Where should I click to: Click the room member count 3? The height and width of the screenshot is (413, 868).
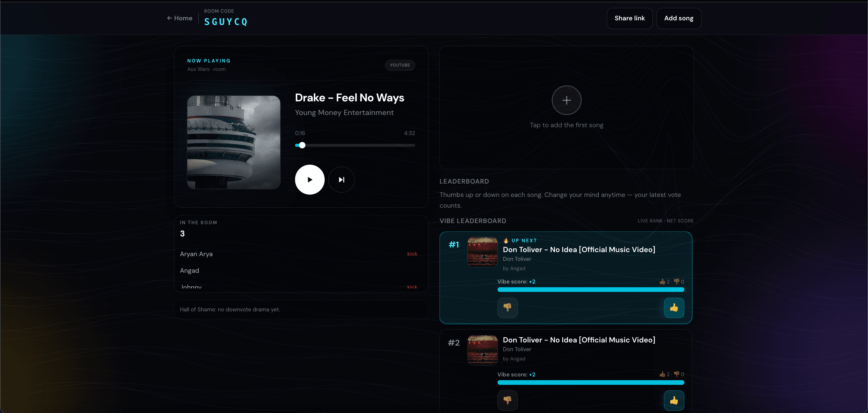point(182,234)
